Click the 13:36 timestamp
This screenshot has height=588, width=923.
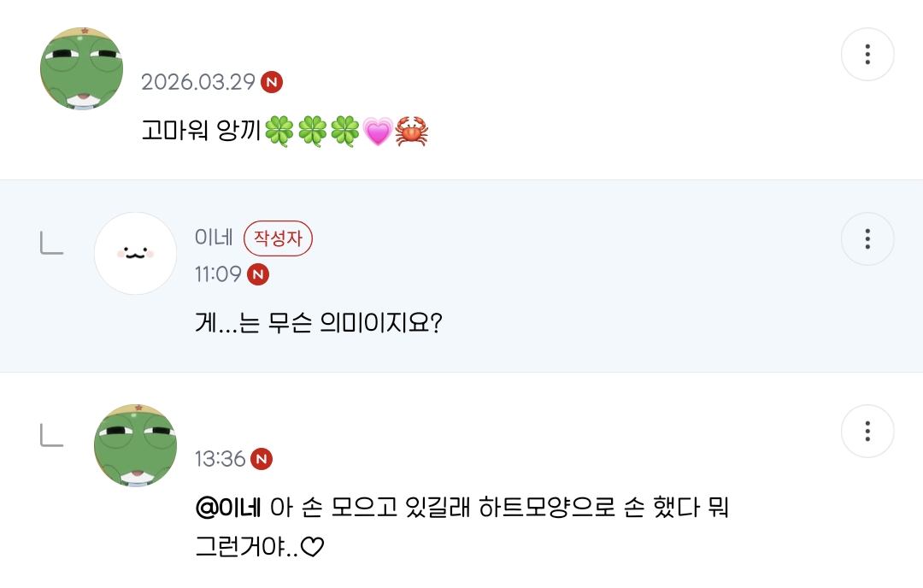point(220,459)
